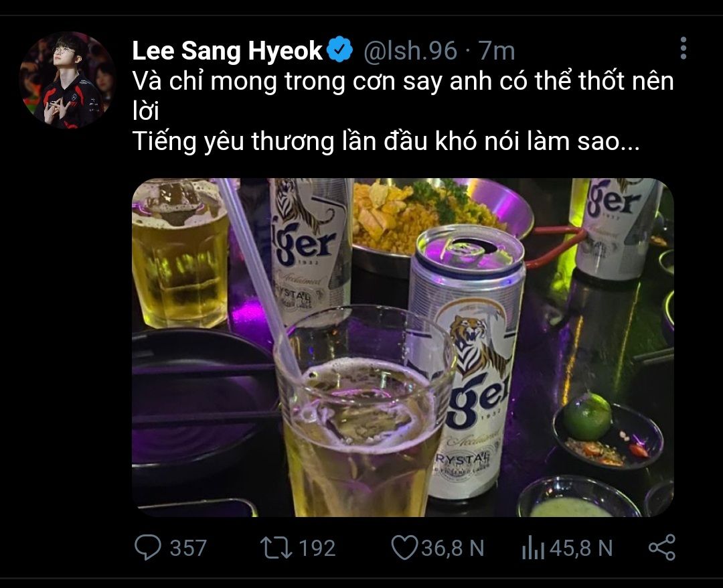Open the circular profile avatar

[x=68, y=80]
